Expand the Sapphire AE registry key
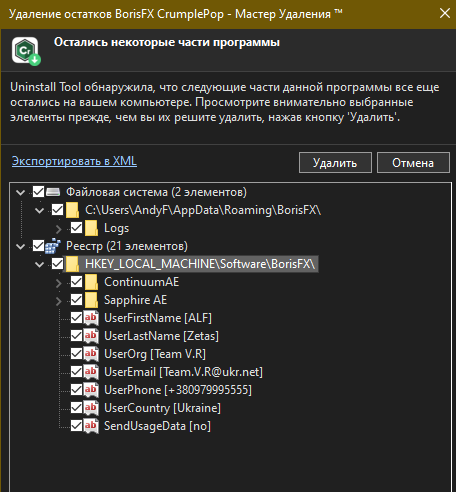The width and height of the screenshot is (456, 492). (59, 301)
